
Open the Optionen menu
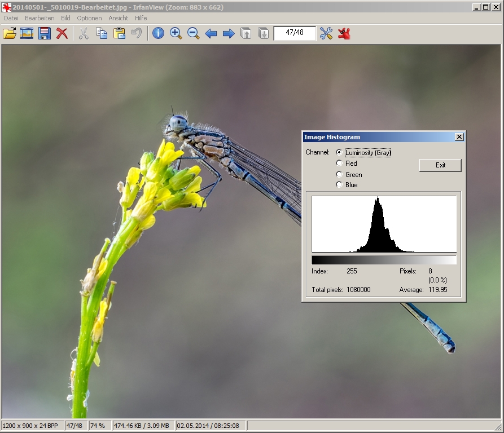click(x=89, y=18)
